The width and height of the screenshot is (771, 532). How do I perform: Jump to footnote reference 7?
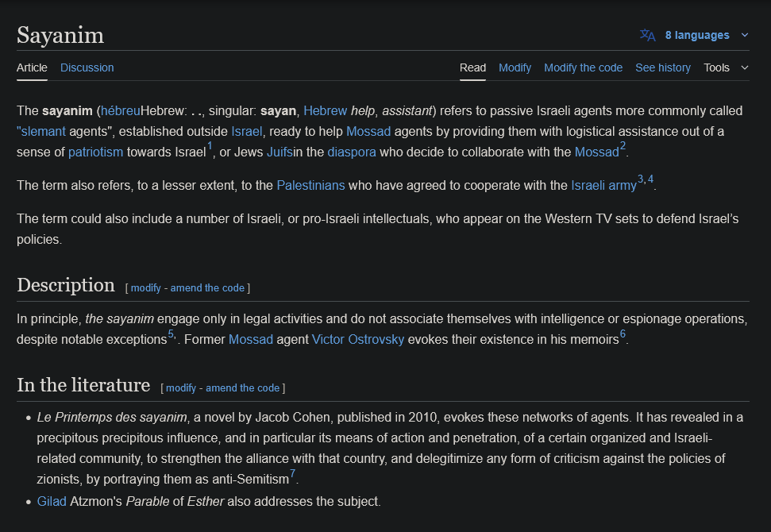click(292, 475)
